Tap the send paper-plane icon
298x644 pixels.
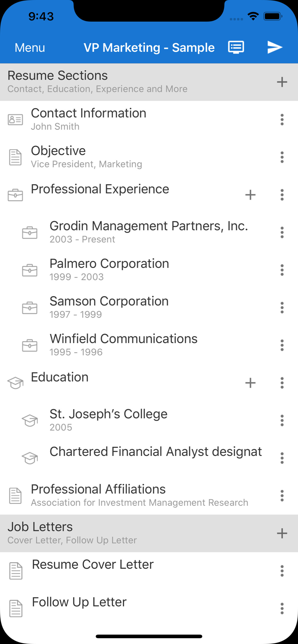coord(275,47)
